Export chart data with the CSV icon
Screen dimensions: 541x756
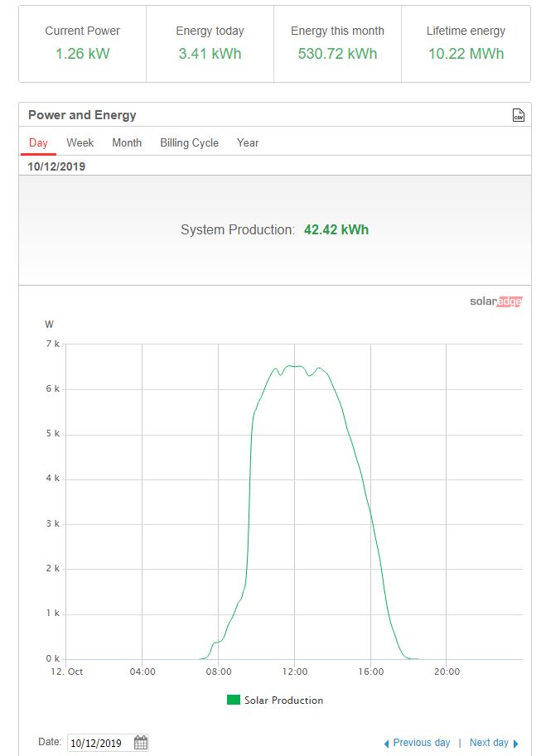pyautogui.click(x=518, y=115)
